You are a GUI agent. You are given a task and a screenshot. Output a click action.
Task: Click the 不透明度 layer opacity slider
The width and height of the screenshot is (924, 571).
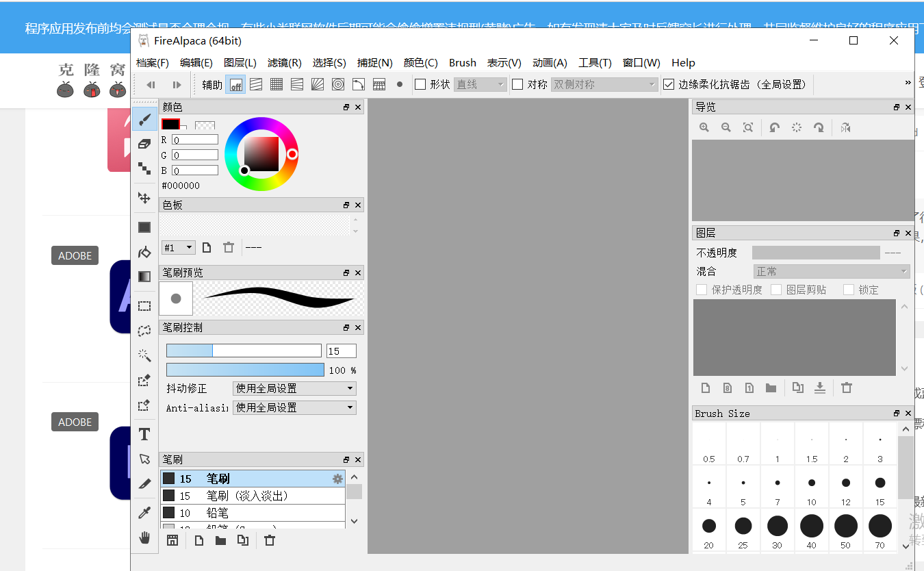(816, 253)
